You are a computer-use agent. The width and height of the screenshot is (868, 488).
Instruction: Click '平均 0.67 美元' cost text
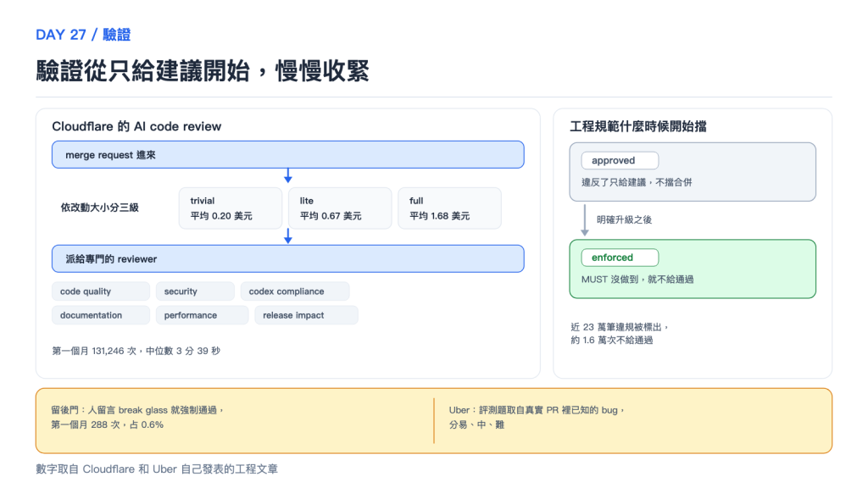click(331, 216)
